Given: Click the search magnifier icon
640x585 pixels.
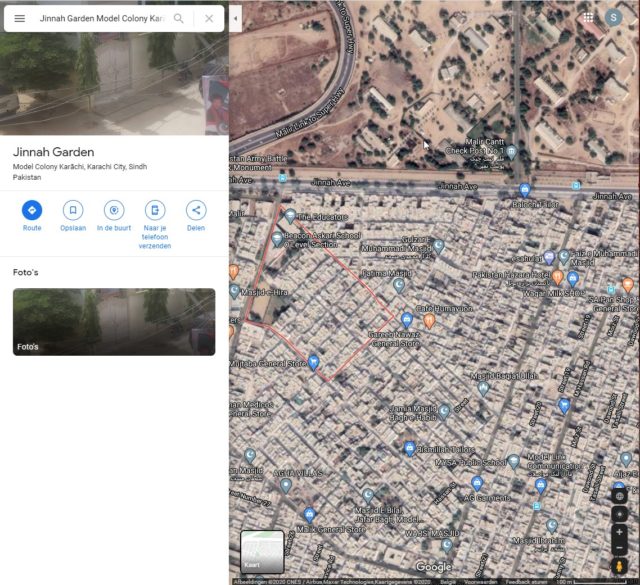Looking at the screenshot, I should click(x=178, y=18).
